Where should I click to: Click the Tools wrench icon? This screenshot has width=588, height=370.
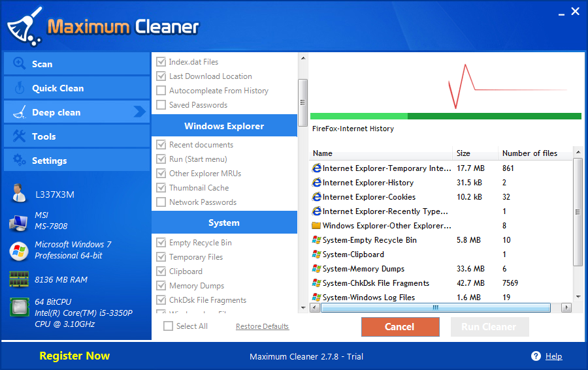click(19, 136)
